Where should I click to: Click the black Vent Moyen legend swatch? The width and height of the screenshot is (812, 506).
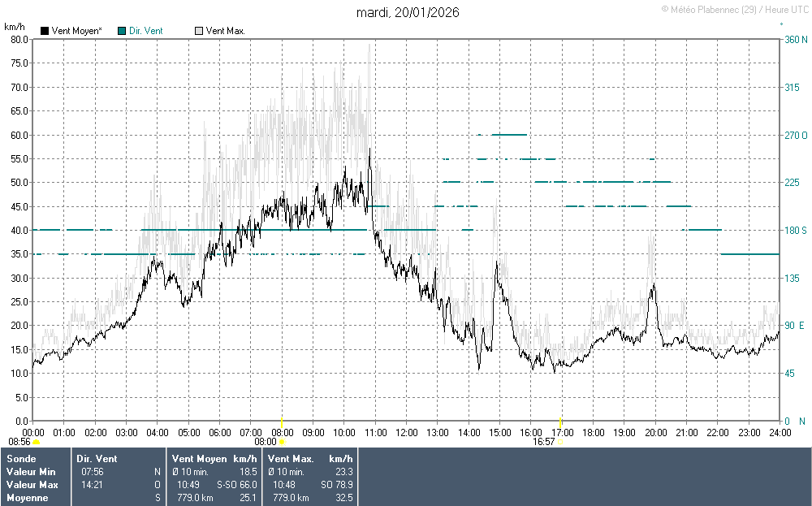(x=45, y=31)
